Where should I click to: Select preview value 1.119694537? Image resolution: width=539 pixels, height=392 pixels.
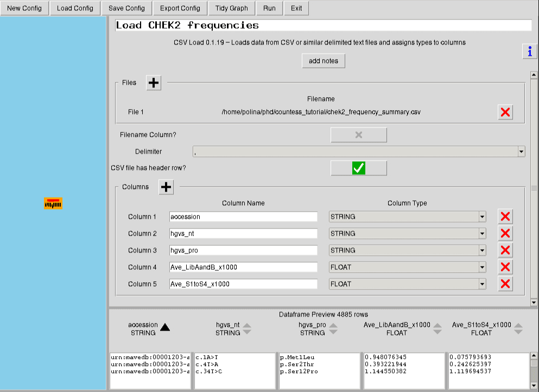click(470, 371)
